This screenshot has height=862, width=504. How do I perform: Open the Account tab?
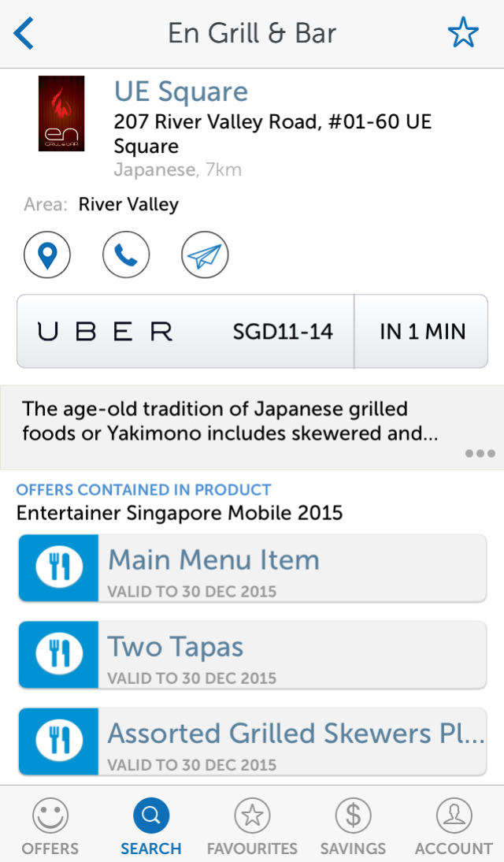454,826
